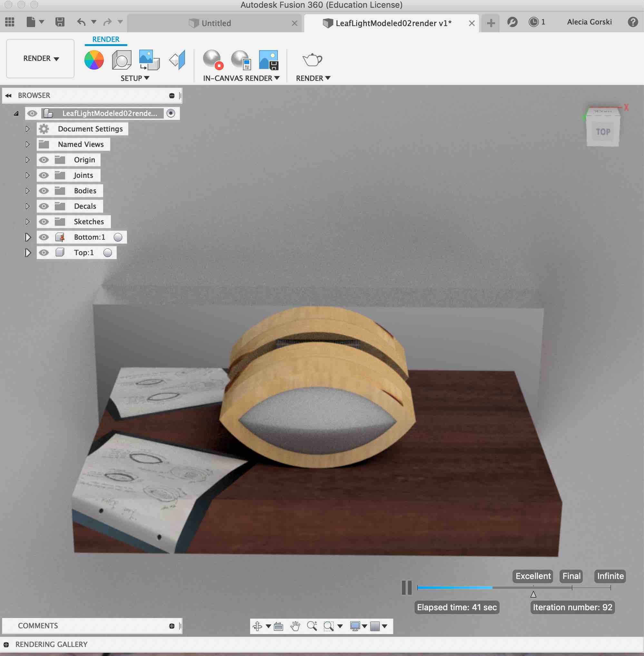This screenshot has width=644, height=656.
Task: Click the Orbit tool in navigation bar
Action: (x=258, y=626)
